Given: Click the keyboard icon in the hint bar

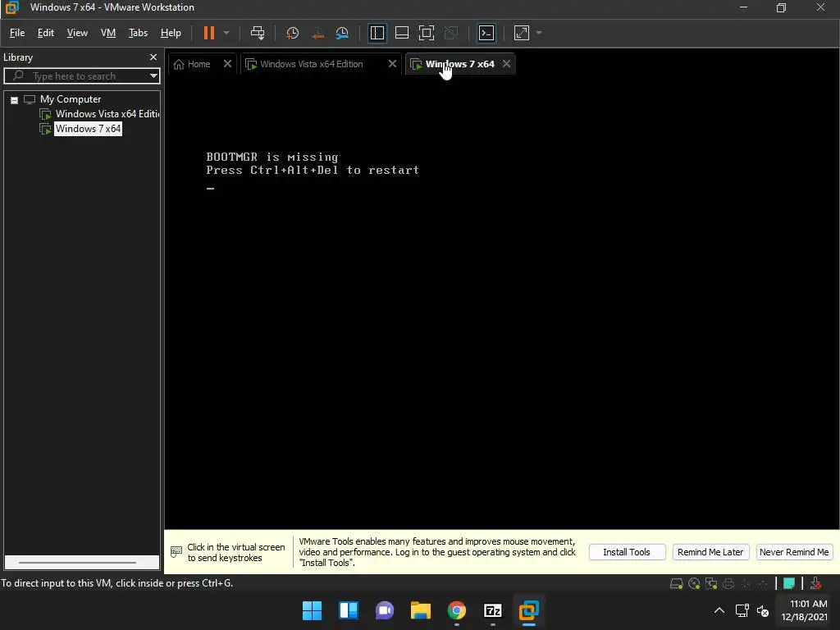Looking at the screenshot, I should coord(176,551).
